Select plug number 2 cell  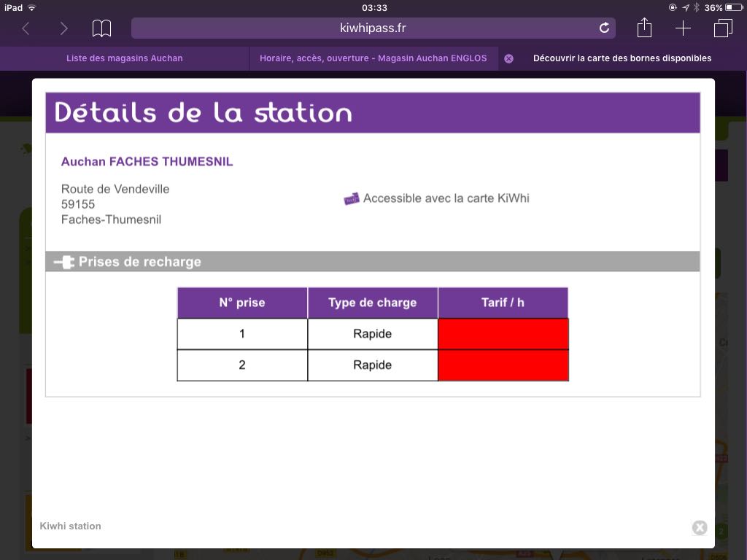coord(242,365)
